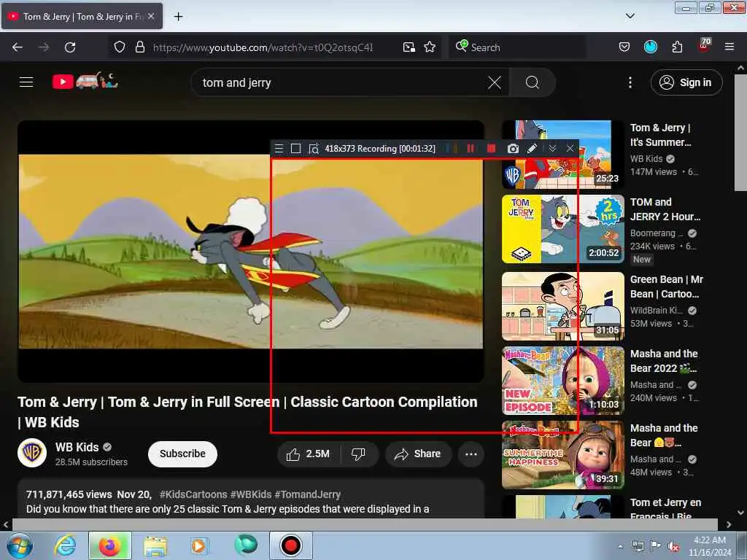Screen dimensions: 747x560
Task: Close the recorder toolbar
Action: tap(570, 149)
